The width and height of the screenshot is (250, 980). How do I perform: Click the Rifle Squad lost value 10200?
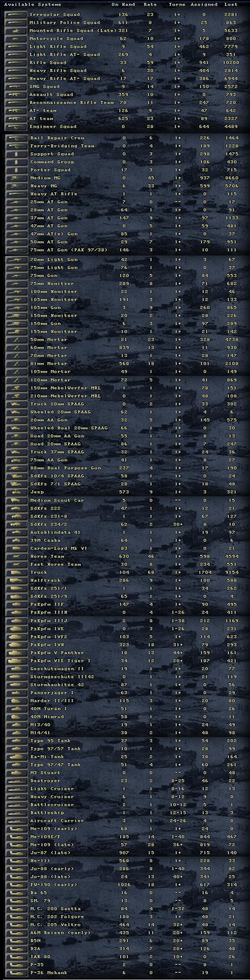pos(231,63)
